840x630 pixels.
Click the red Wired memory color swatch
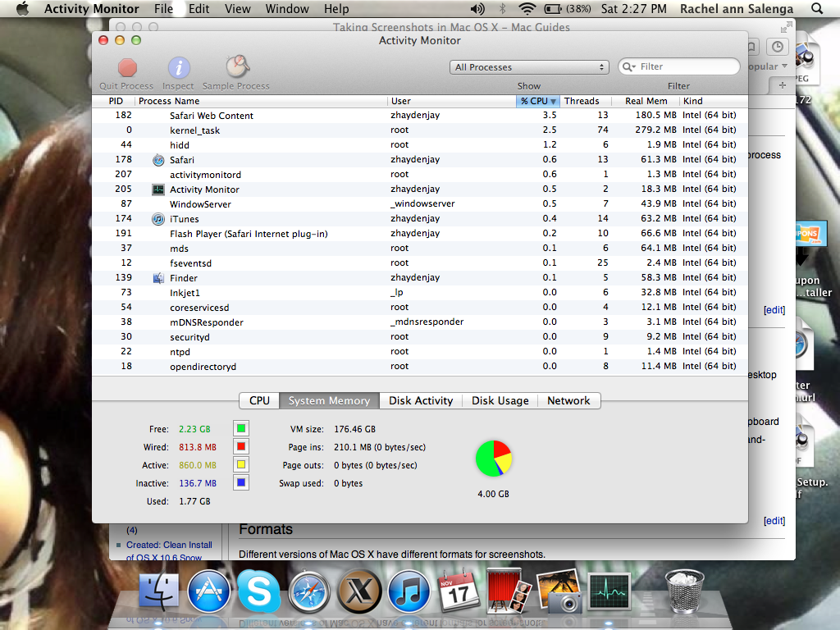(x=241, y=446)
